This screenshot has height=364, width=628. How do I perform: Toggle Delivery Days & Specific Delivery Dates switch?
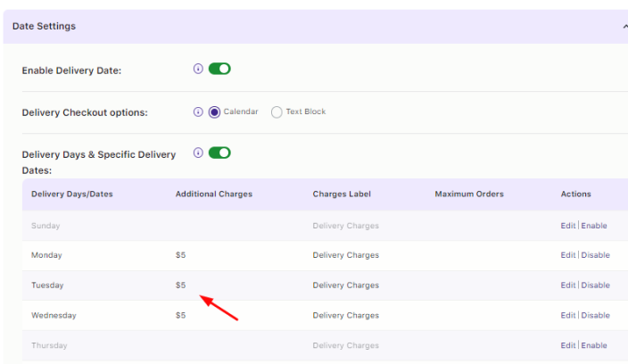point(219,153)
